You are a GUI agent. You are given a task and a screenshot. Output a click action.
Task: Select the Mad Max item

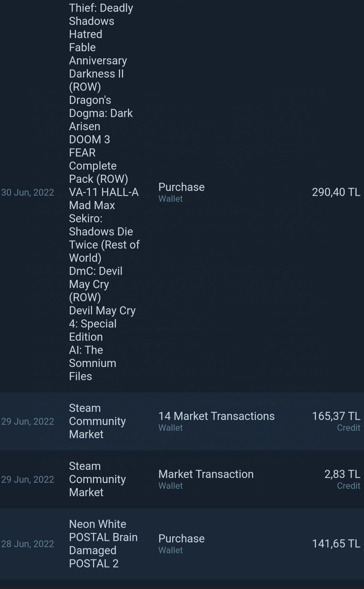pyautogui.click(x=92, y=205)
